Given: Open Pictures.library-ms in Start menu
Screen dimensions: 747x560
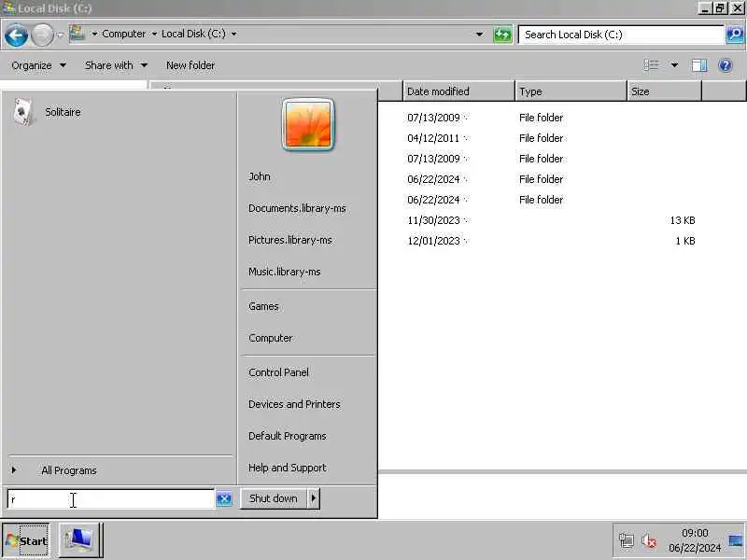Looking at the screenshot, I should [x=290, y=240].
